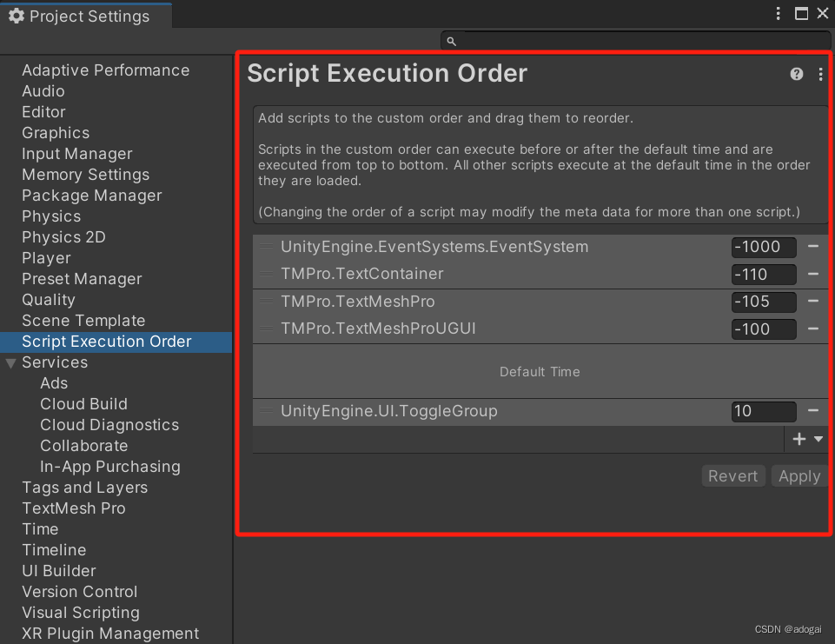Collapse the Services tree section
This screenshot has width=835, height=644.
(10, 363)
